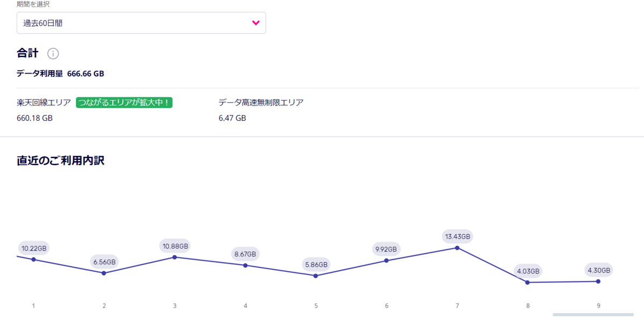This screenshot has height=325, width=644.
Task: Click x-axis label 5 on the chart
Action: tap(316, 306)
